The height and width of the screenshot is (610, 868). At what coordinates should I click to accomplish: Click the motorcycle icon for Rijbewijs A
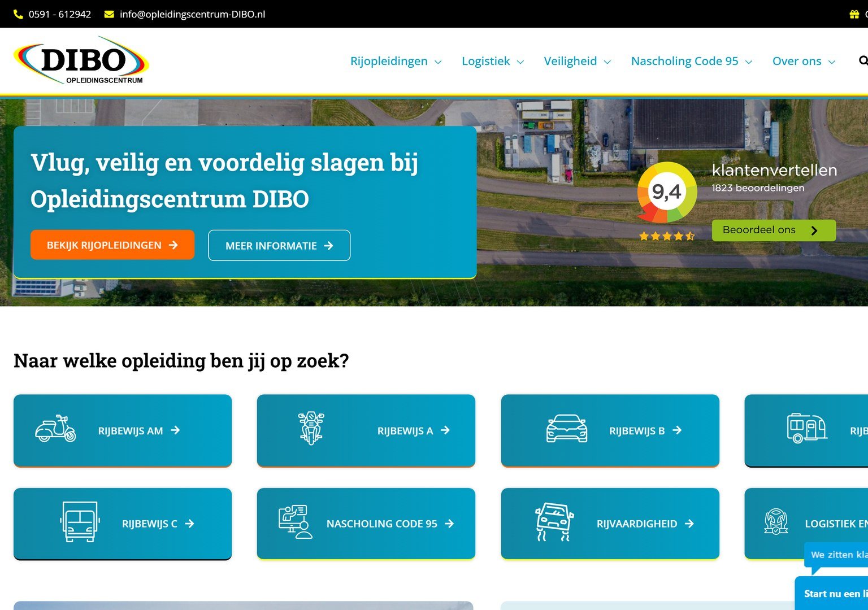(311, 428)
